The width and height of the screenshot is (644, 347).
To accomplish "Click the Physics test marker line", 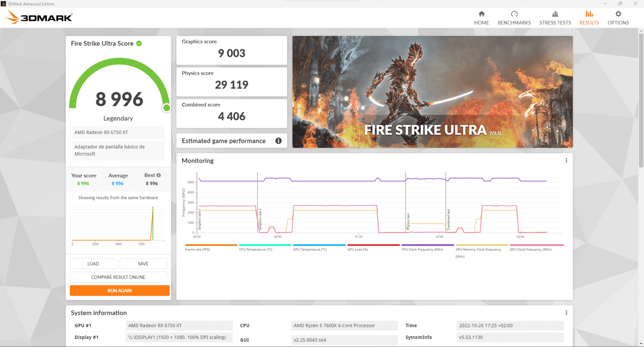I will click(x=406, y=202).
